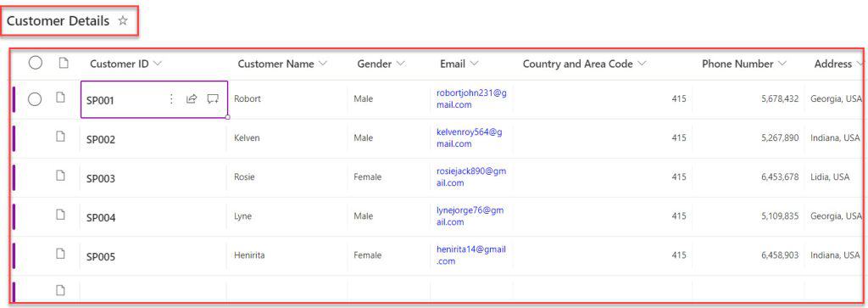Click the file icon in the SP005 row
Viewport: 868px width, 308px height.
click(x=61, y=254)
